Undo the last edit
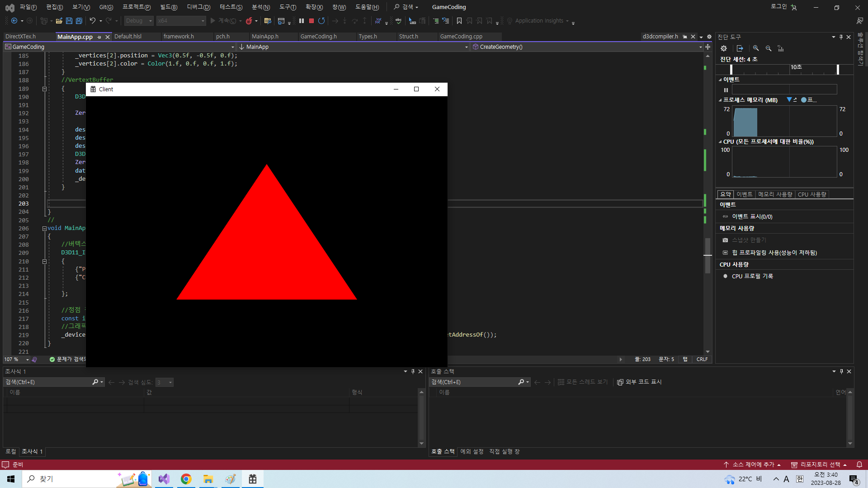Image resolution: width=868 pixels, height=488 pixels. point(93,21)
